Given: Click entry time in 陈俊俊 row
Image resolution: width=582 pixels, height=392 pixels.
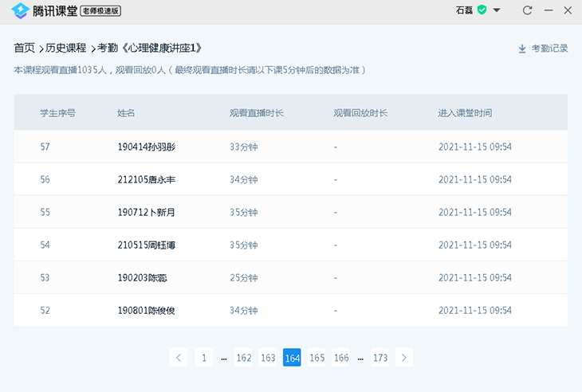Looking at the screenshot, I should tap(475, 310).
